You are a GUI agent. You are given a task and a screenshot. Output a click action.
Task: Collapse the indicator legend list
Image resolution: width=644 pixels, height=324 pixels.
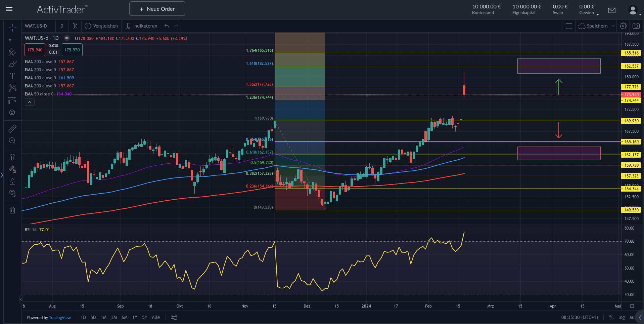click(30, 102)
